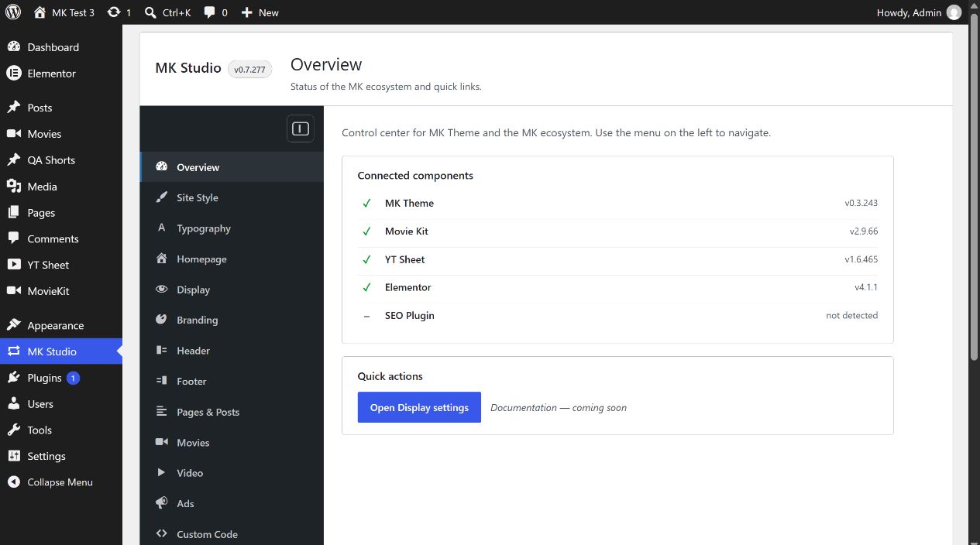Click the MovieKit camera icon
980x545 pixels.
[13, 291]
